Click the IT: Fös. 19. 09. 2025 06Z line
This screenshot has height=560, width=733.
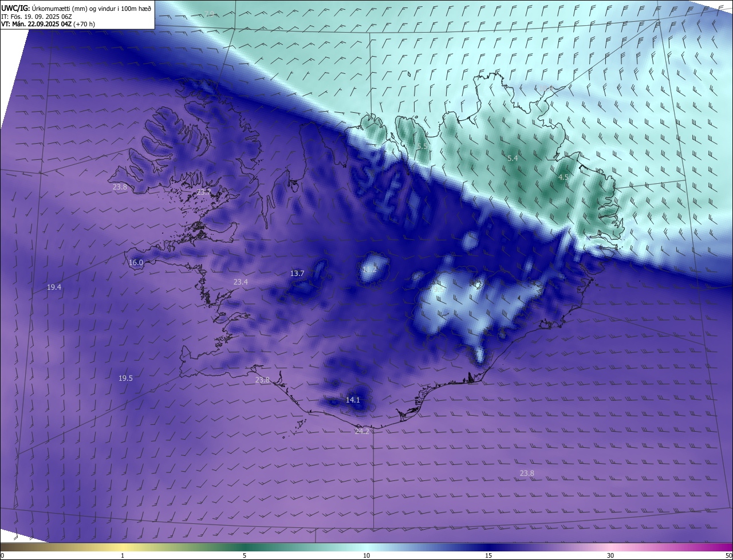click(36, 16)
